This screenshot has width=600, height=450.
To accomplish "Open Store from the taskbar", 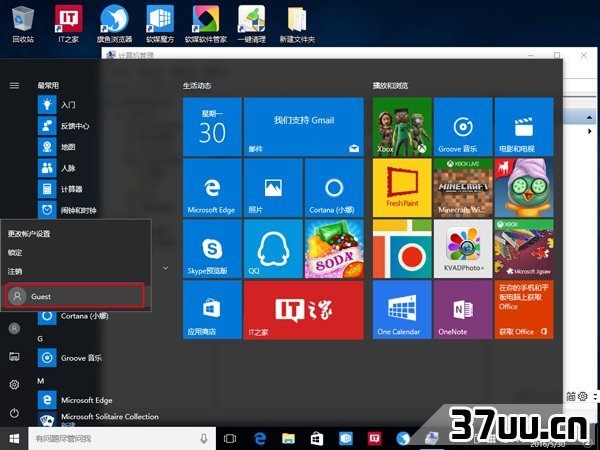I will (317, 439).
